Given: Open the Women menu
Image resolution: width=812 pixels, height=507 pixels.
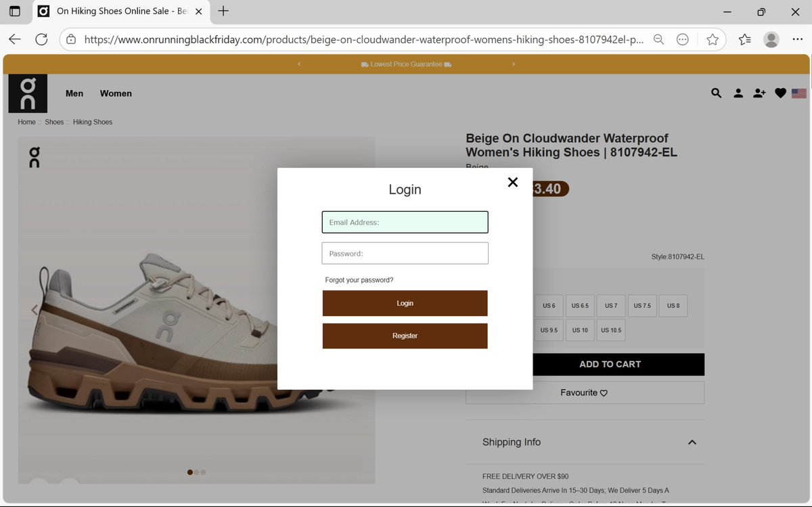Looking at the screenshot, I should pyautogui.click(x=116, y=93).
